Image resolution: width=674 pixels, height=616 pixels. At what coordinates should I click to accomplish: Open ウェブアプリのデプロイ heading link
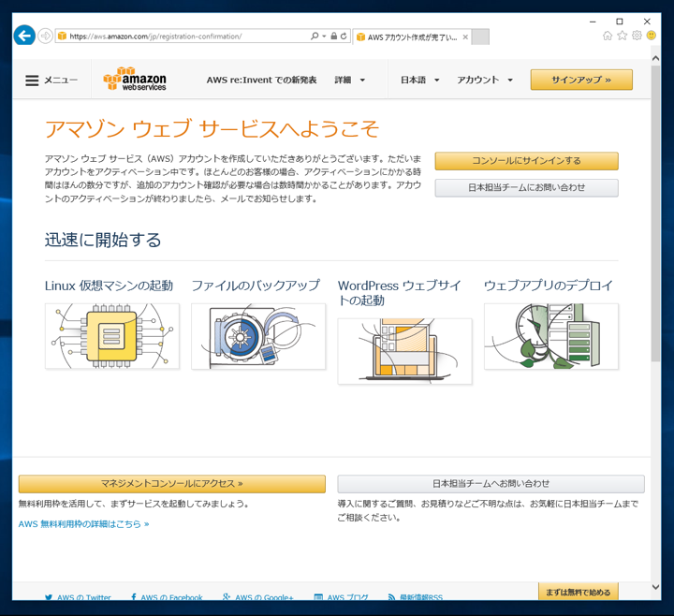click(548, 286)
